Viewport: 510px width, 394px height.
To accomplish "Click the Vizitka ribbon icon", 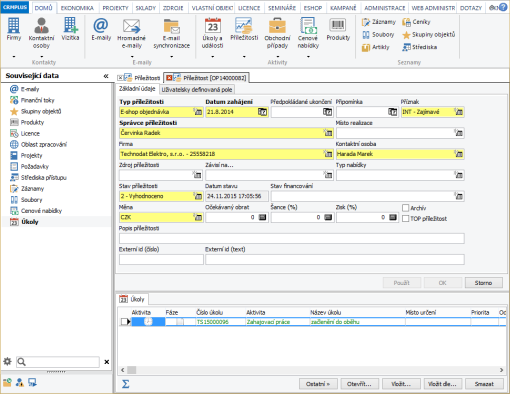I will pos(70,30).
